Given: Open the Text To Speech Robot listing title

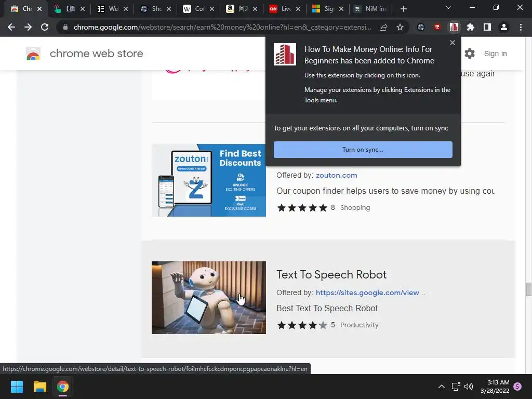Looking at the screenshot, I should (x=331, y=274).
